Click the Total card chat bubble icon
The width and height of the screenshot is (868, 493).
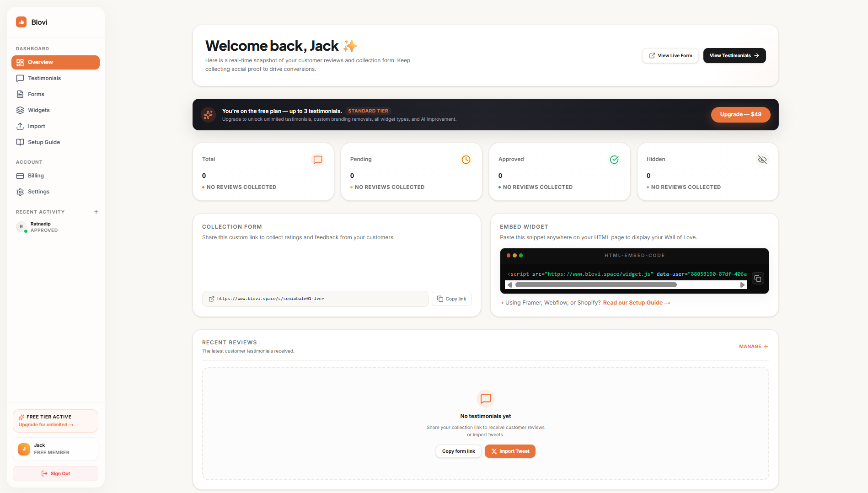click(x=318, y=160)
